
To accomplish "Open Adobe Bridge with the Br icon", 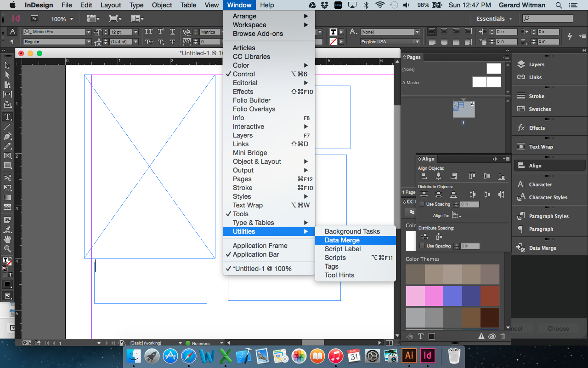I will point(34,19).
